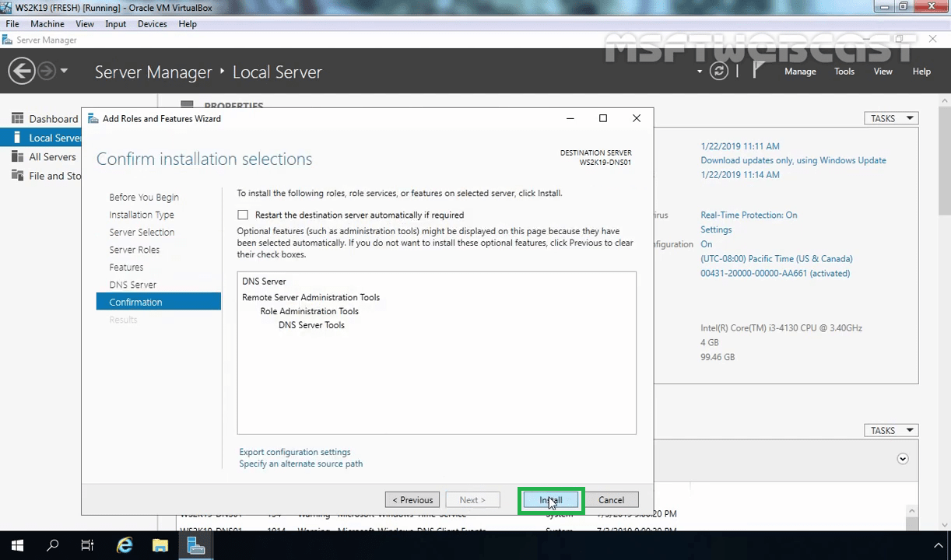Maximize the Add Roles and Features Wizard

click(602, 118)
